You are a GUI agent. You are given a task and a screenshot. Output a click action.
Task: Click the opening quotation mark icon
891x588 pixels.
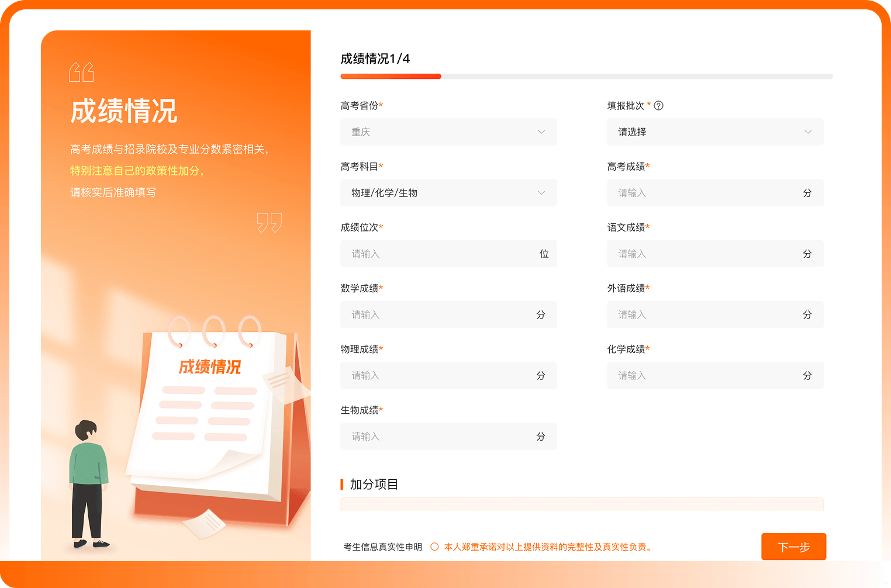click(81, 72)
